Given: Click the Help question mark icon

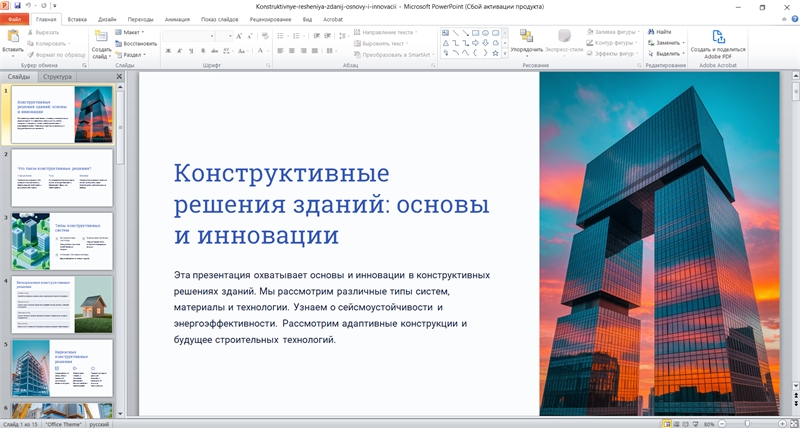Looking at the screenshot, I should [x=794, y=19].
